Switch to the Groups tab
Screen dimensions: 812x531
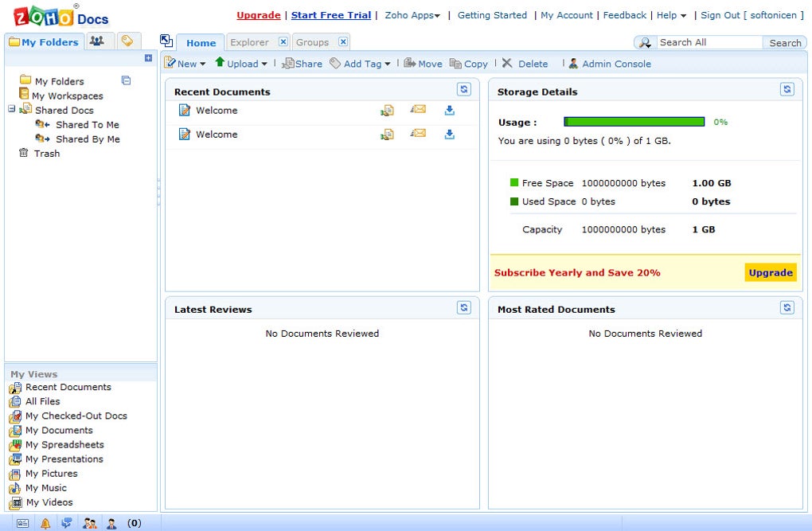(x=312, y=42)
